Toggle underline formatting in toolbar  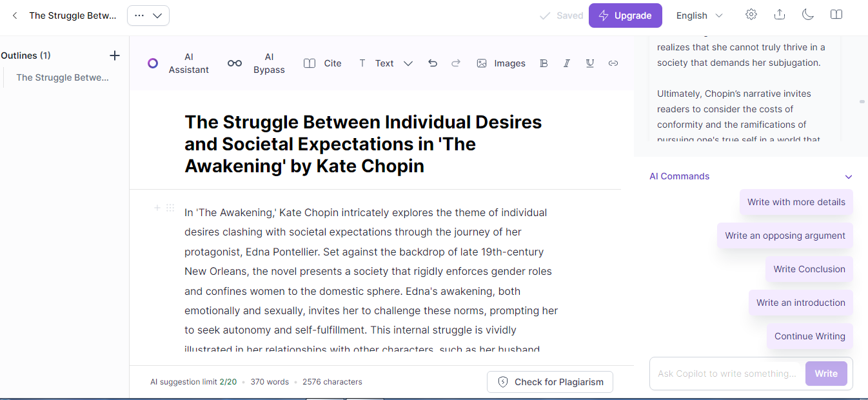pyautogui.click(x=590, y=63)
